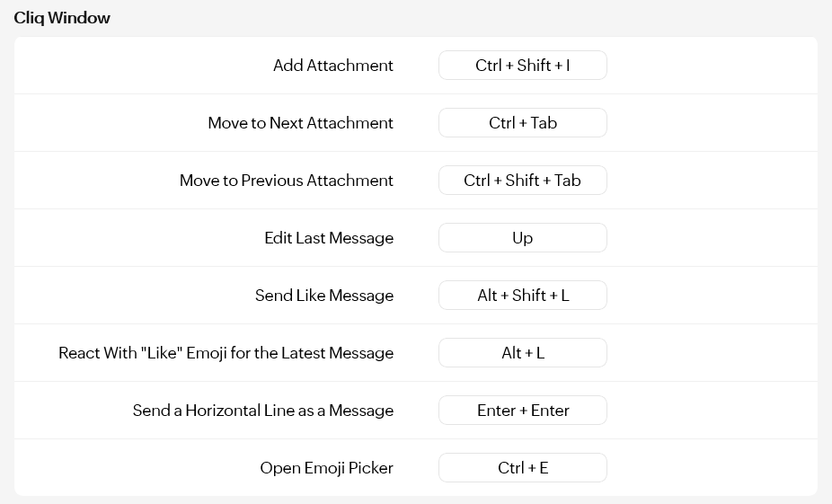The image size is (832, 504).
Task: Edit the Move to Next Attachment shortcut
Action: (x=522, y=123)
